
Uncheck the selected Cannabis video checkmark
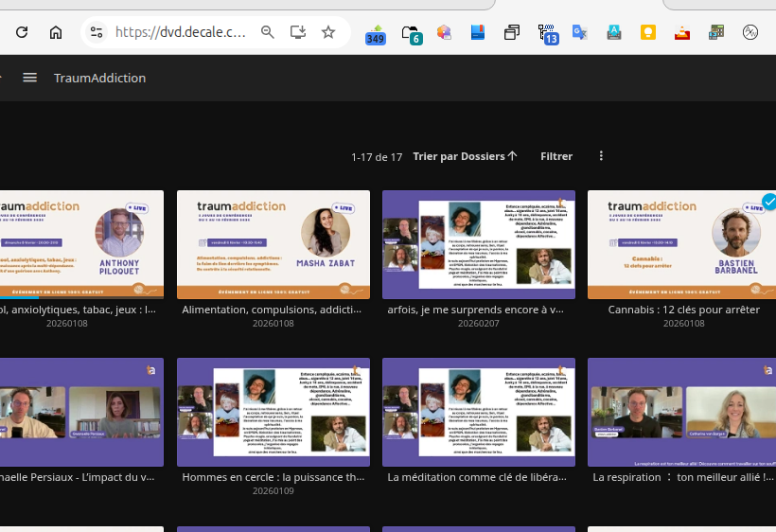point(769,201)
